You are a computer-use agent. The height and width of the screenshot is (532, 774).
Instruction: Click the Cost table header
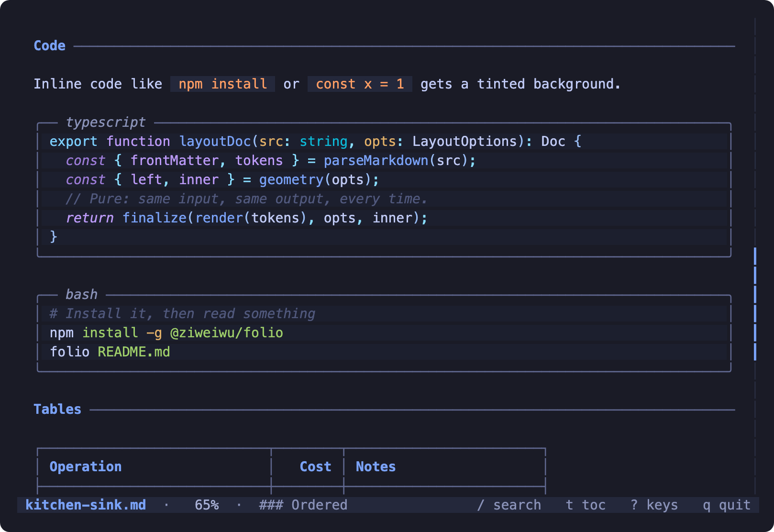click(315, 467)
